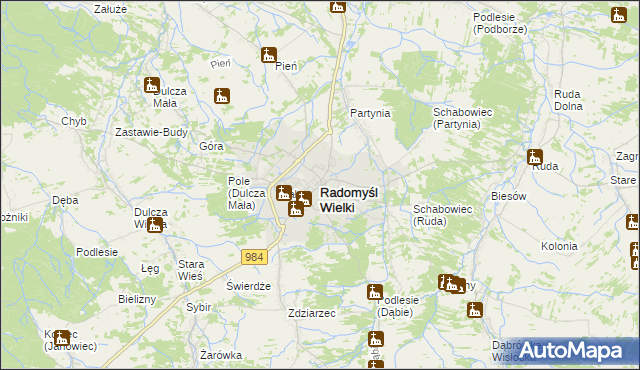Select church icon at Ruda village
The image size is (640, 370).
coord(535,157)
